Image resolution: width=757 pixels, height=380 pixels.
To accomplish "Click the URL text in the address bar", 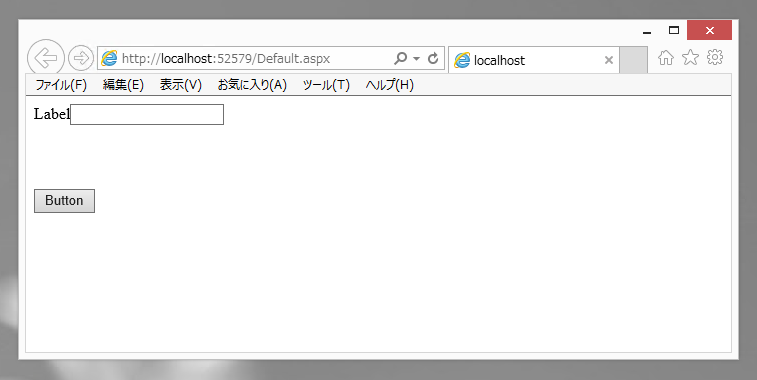I will pyautogui.click(x=226, y=59).
